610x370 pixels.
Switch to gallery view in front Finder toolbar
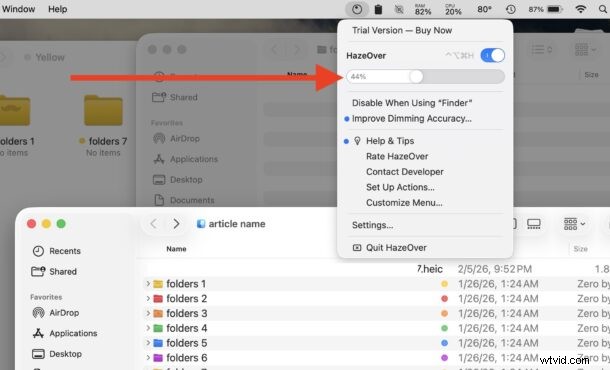pos(533,224)
